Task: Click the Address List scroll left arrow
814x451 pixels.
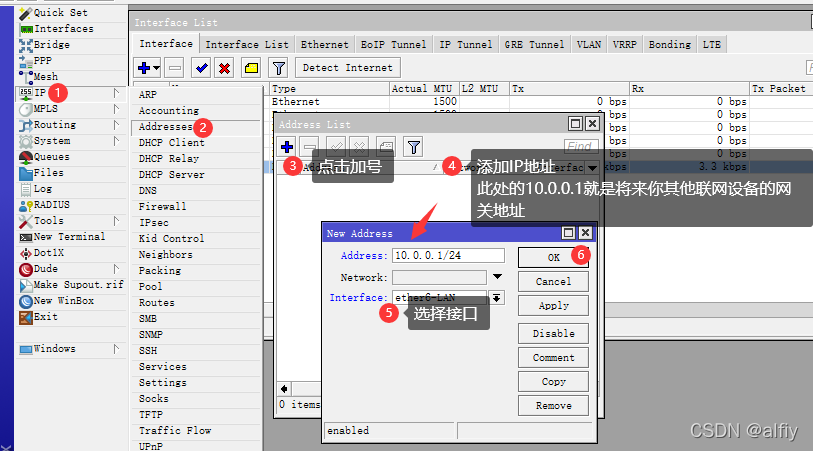Action: click(x=284, y=389)
